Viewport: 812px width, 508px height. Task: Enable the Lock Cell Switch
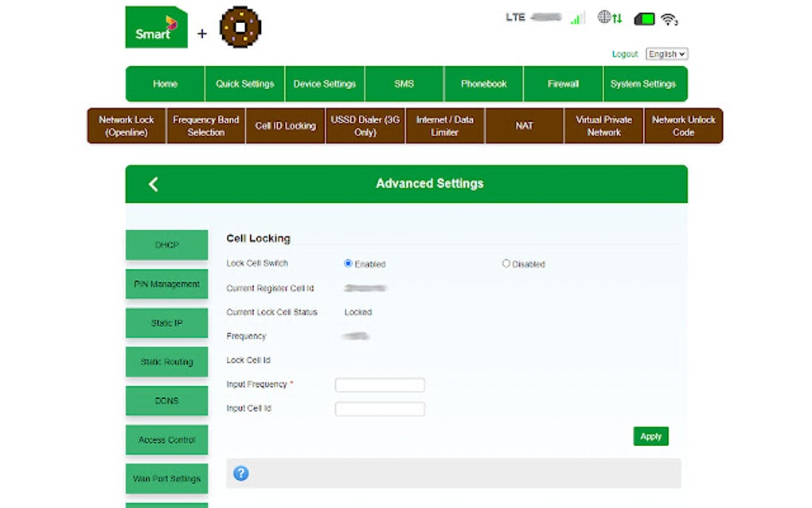click(347, 264)
